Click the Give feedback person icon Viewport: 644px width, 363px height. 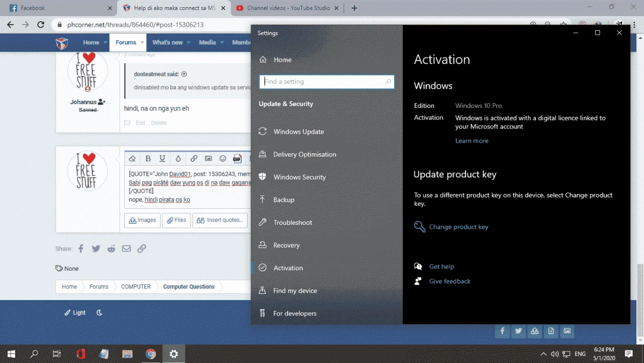point(418,281)
